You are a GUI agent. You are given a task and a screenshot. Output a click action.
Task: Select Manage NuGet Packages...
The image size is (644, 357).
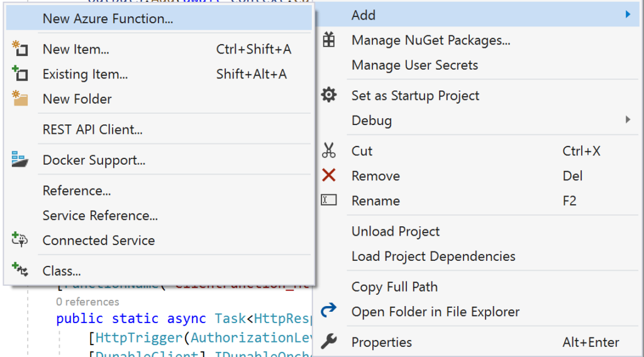coord(478,40)
